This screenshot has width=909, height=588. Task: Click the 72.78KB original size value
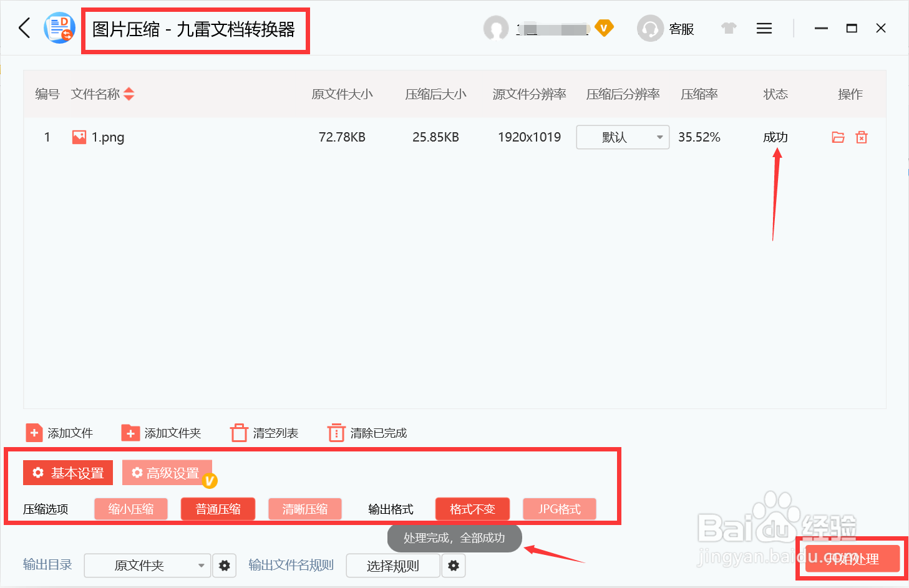[342, 137]
